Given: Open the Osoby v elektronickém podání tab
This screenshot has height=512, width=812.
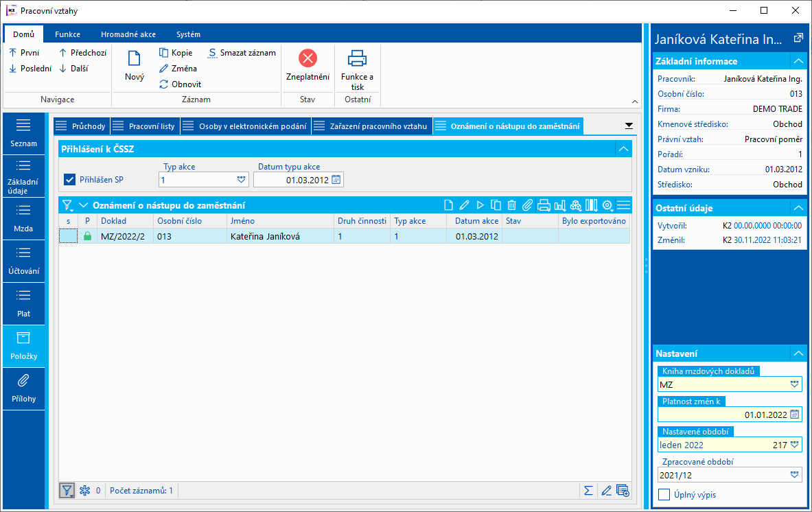Looking at the screenshot, I should click(x=246, y=126).
